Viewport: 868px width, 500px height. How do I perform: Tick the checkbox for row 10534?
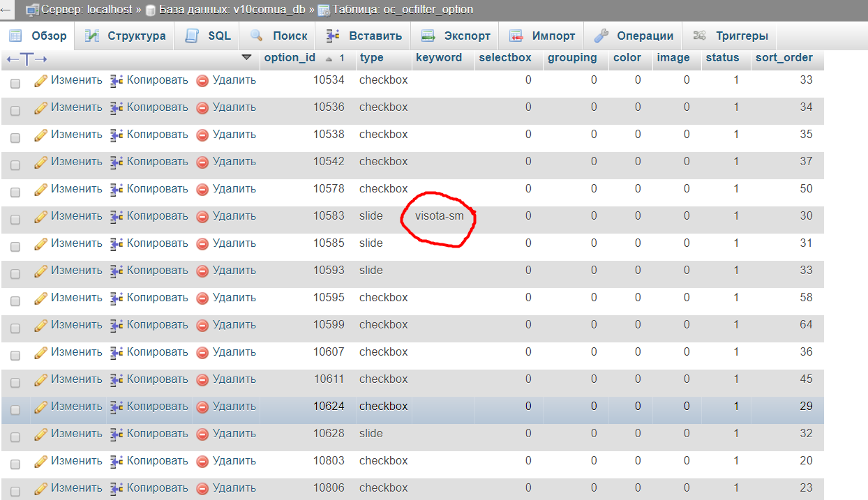pos(15,84)
